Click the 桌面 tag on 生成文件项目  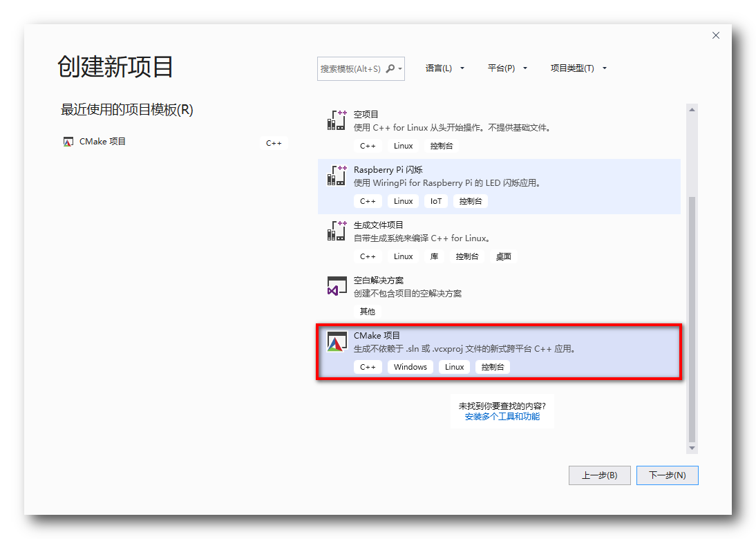pyautogui.click(x=503, y=256)
